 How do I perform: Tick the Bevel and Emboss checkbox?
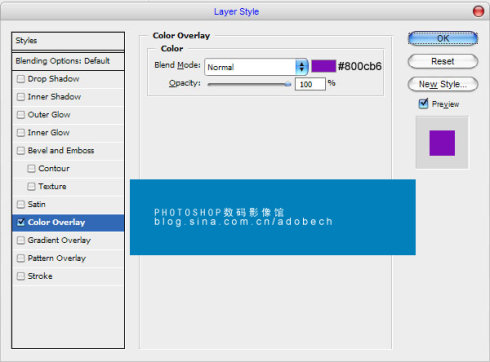(21, 151)
